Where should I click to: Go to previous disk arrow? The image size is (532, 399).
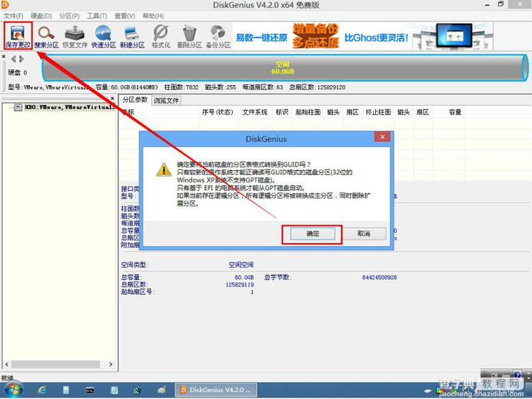[13, 59]
